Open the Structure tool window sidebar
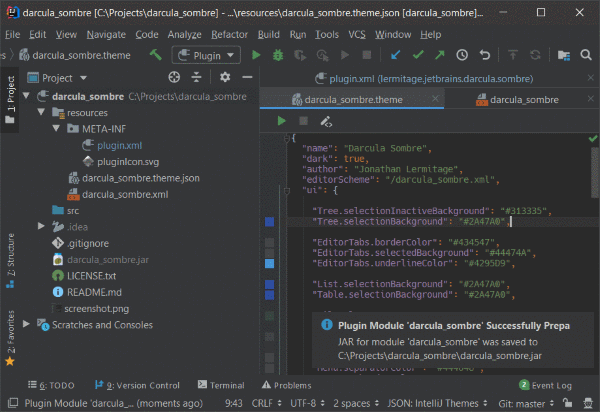Viewport: 600px width, 412px height. [10, 260]
